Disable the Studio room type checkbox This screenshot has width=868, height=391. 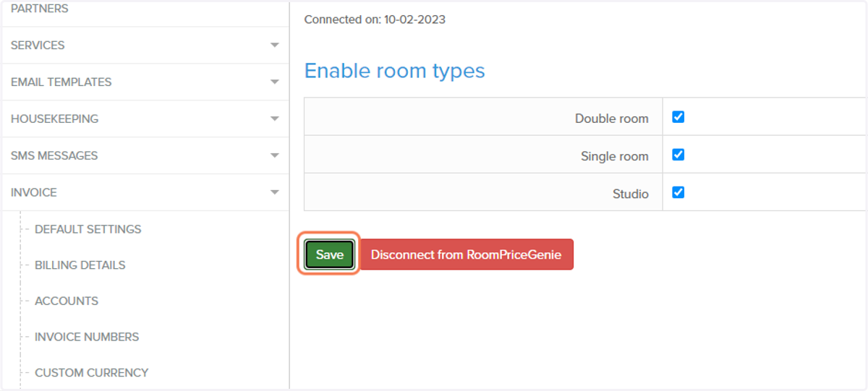678,192
